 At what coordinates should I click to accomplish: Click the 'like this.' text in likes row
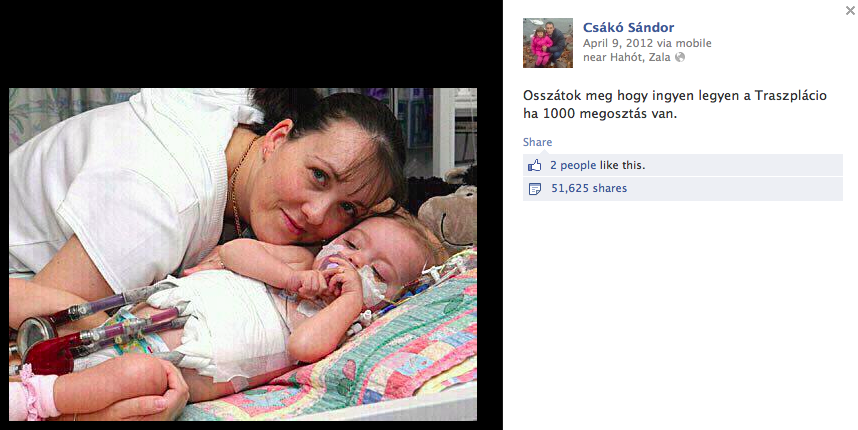[622, 165]
